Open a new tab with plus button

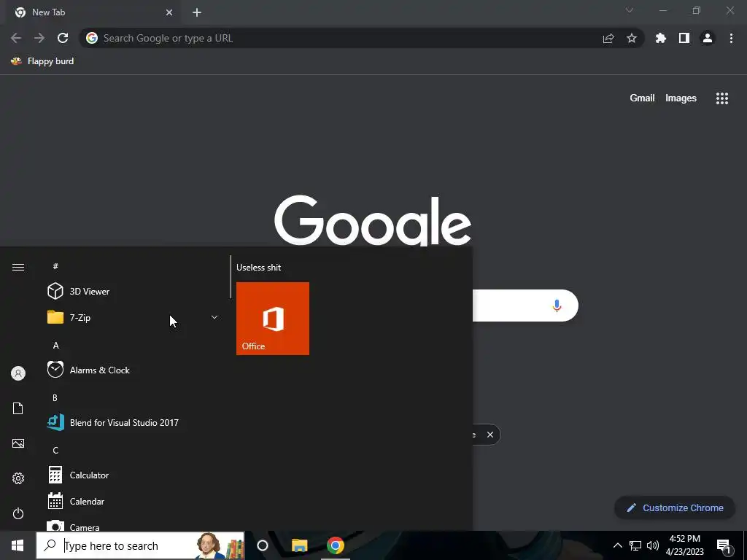[x=197, y=12]
